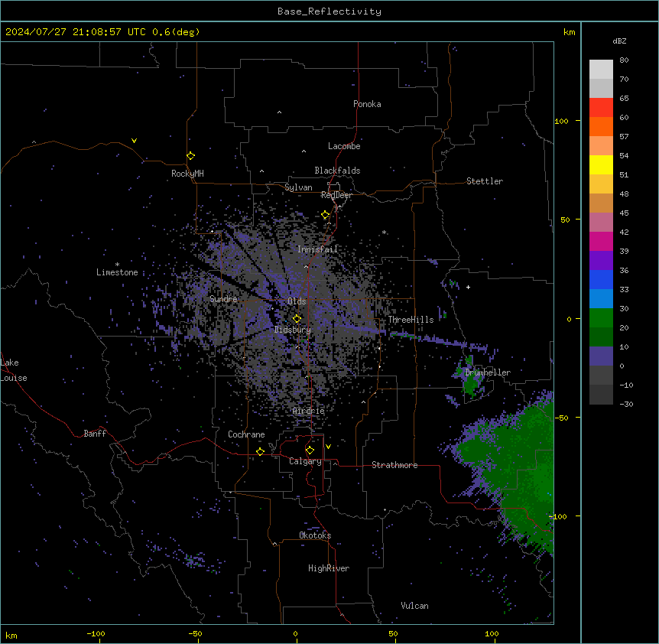The height and width of the screenshot is (644, 659).
Task: Click the Sylvan label
Action: pyautogui.click(x=298, y=187)
